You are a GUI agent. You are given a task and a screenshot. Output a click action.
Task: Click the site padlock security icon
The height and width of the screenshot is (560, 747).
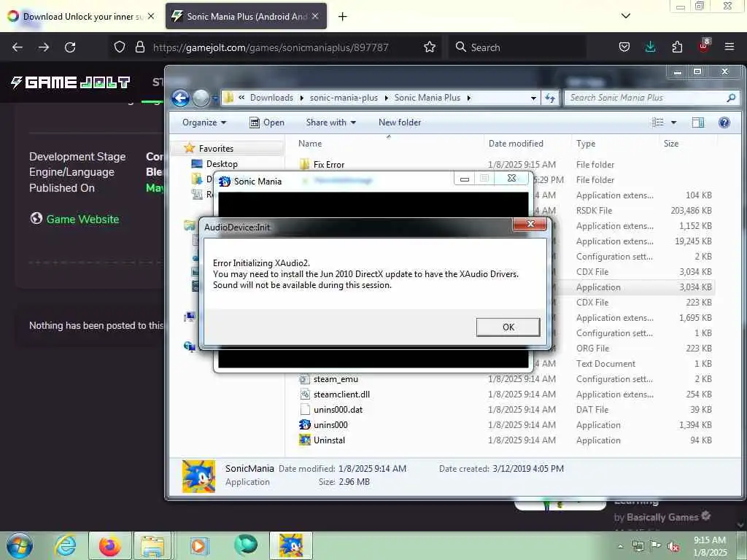pyautogui.click(x=139, y=47)
